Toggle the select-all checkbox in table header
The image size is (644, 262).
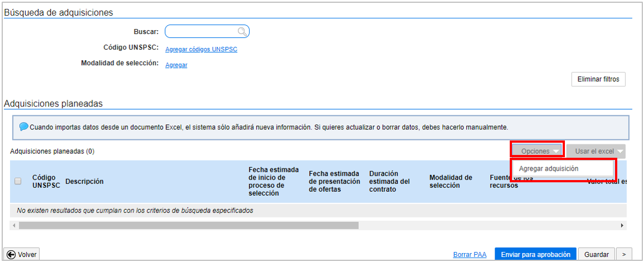click(x=18, y=181)
